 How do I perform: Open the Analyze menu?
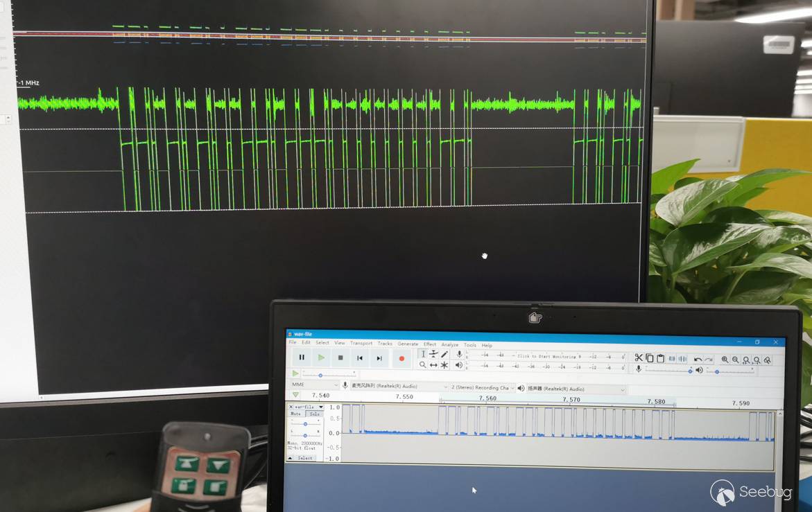(449, 344)
